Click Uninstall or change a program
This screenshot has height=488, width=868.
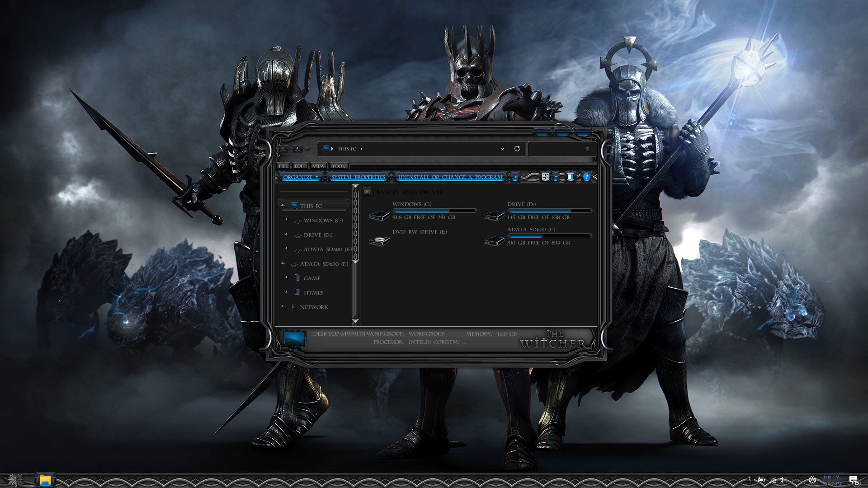coord(450,177)
